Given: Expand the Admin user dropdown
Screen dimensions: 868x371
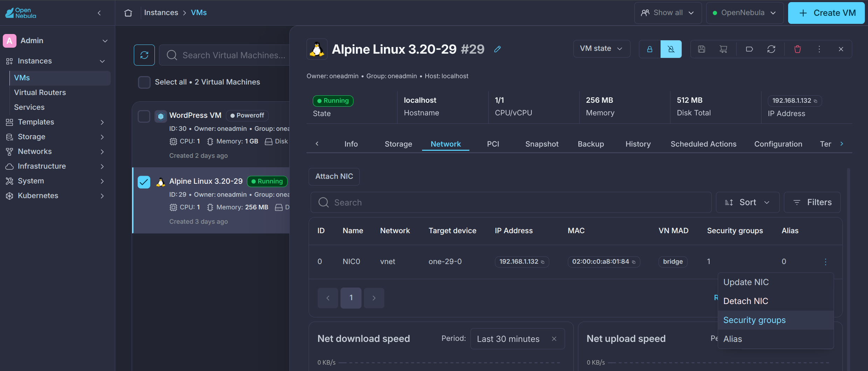Looking at the screenshot, I should pos(105,41).
